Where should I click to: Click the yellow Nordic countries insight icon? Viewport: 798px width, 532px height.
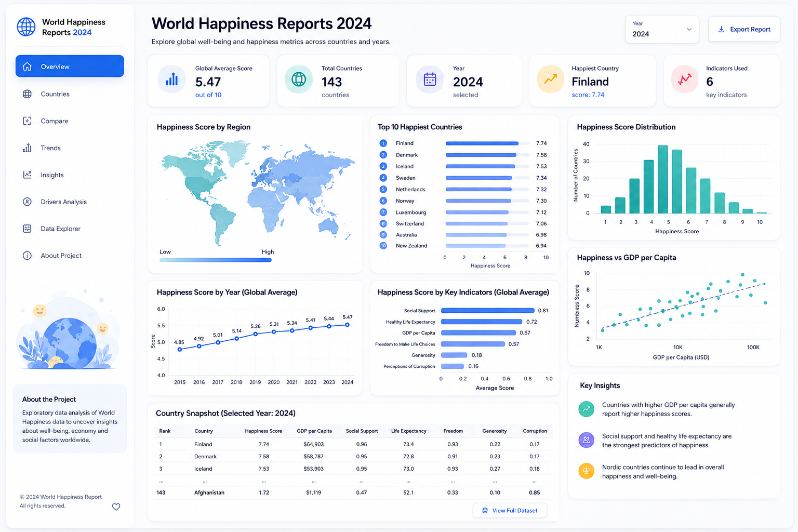586,471
